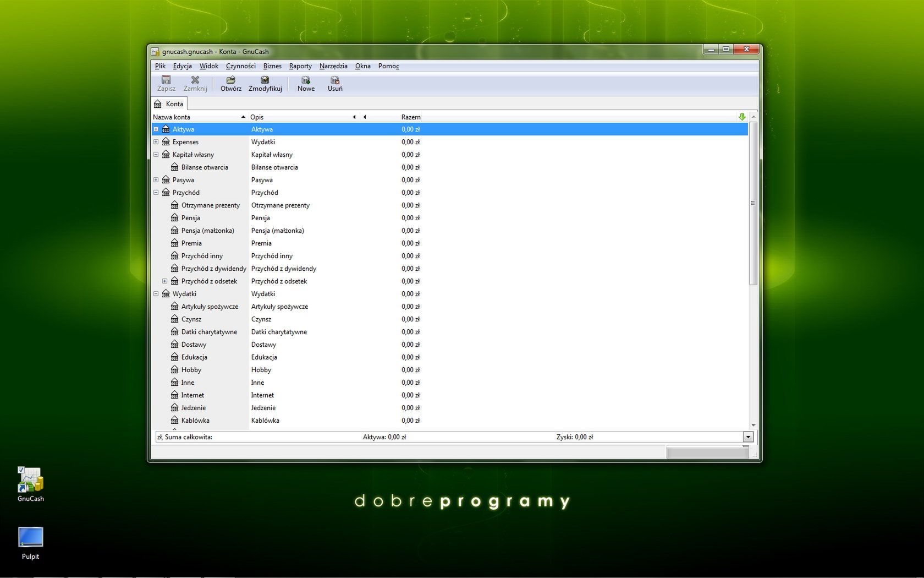The image size is (924, 578).
Task: Expand the Expenses account tree
Action: click(x=156, y=142)
